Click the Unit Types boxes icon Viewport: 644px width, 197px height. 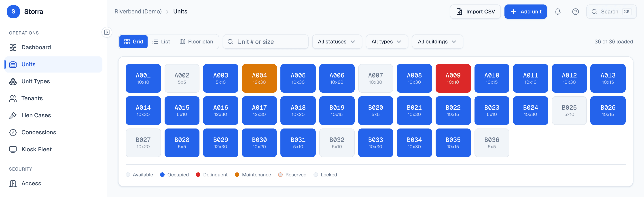[x=13, y=81]
